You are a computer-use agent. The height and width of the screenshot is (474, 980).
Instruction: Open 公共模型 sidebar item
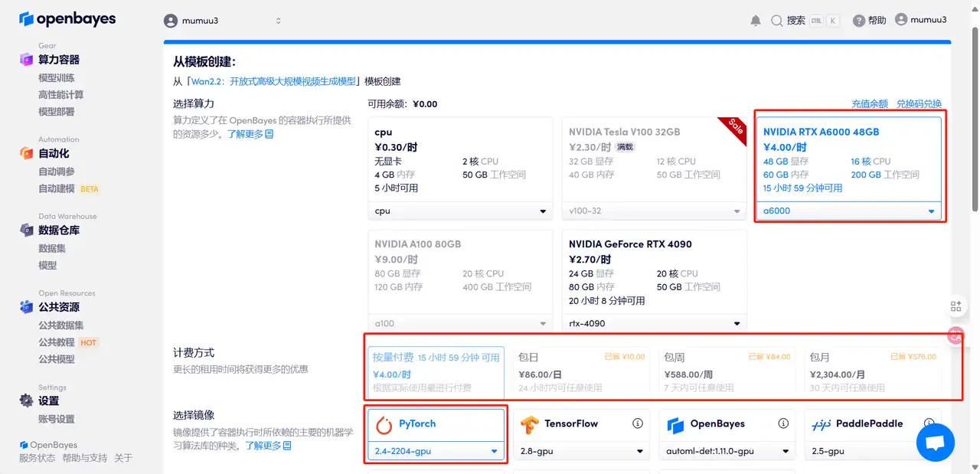click(57, 359)
